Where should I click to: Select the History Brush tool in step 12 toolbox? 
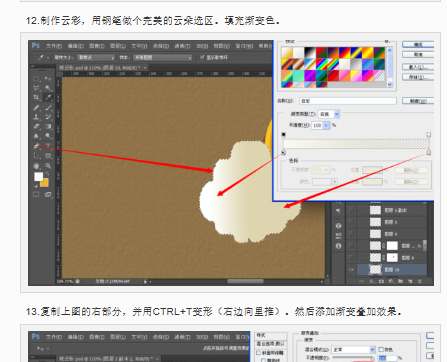click(48, 117)
